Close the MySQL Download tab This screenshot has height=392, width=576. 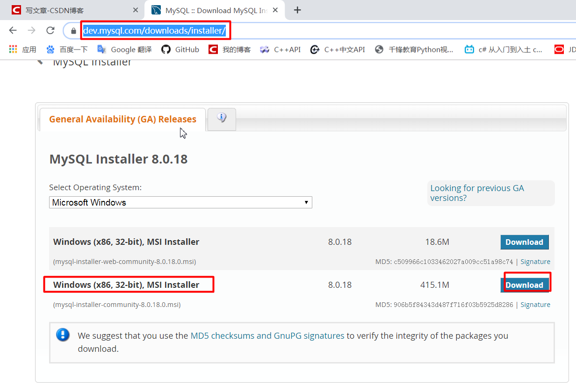[x=275, y=10]
